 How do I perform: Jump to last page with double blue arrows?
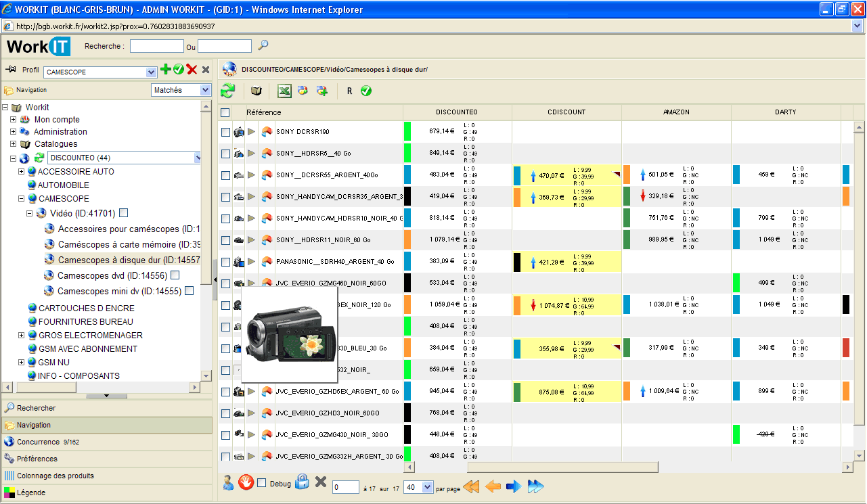coord(536,486)
